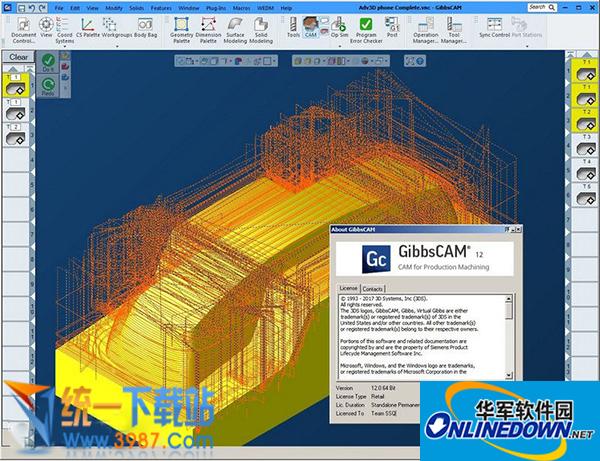
Task: Open the Body Bag
Action: [145, 28]
